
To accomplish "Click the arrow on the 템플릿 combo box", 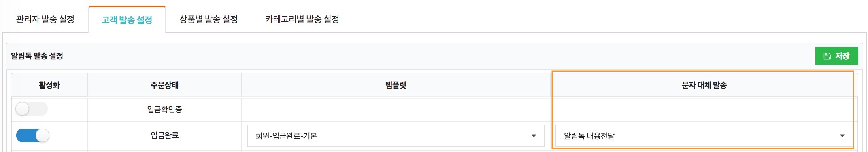I will click(534, 136).
